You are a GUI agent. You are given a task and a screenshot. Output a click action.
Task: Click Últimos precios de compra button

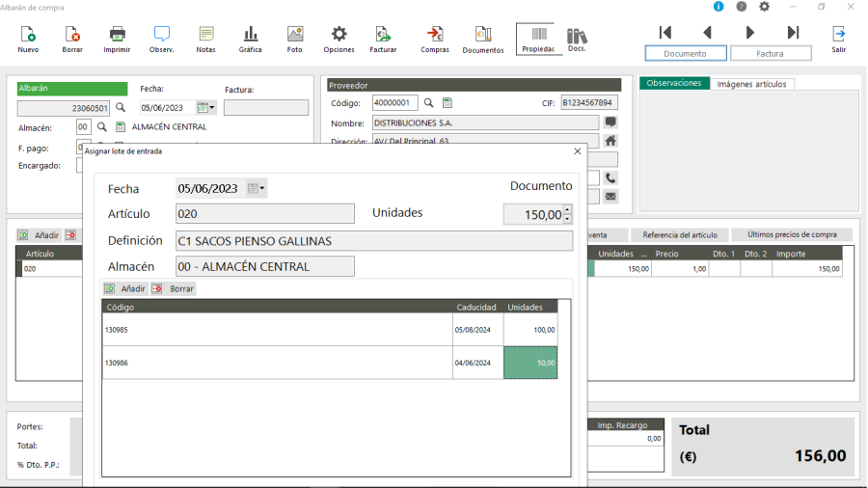click(792, 234)
